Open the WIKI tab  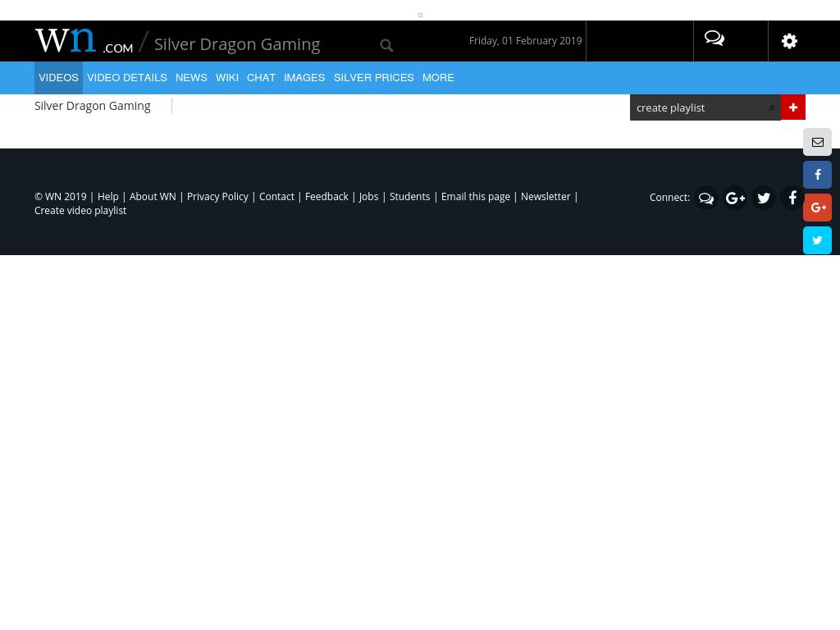[227, 78]
